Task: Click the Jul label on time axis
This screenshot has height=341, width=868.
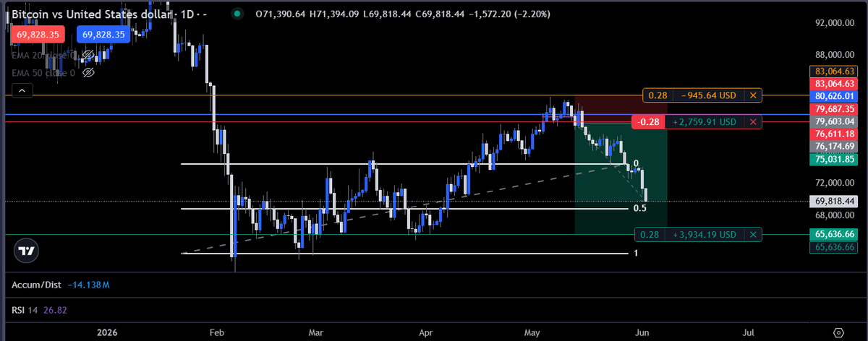Action: (x=749, y=332)
